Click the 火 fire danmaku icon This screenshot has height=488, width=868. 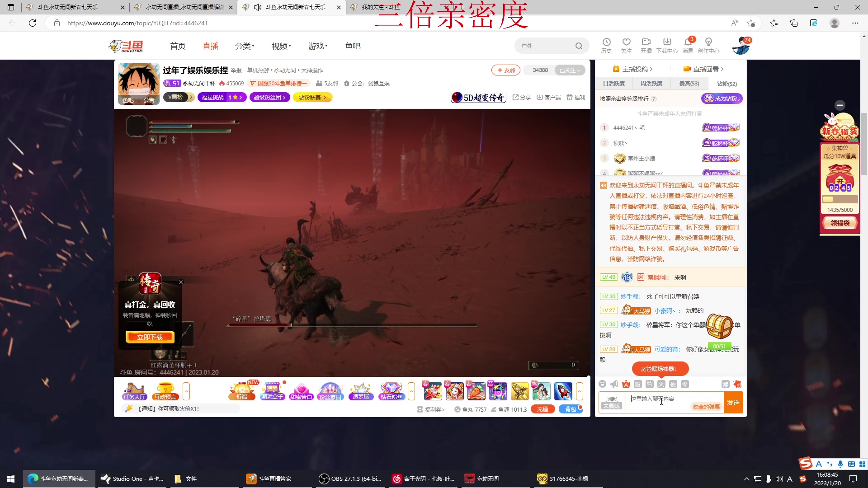(661, 384)
